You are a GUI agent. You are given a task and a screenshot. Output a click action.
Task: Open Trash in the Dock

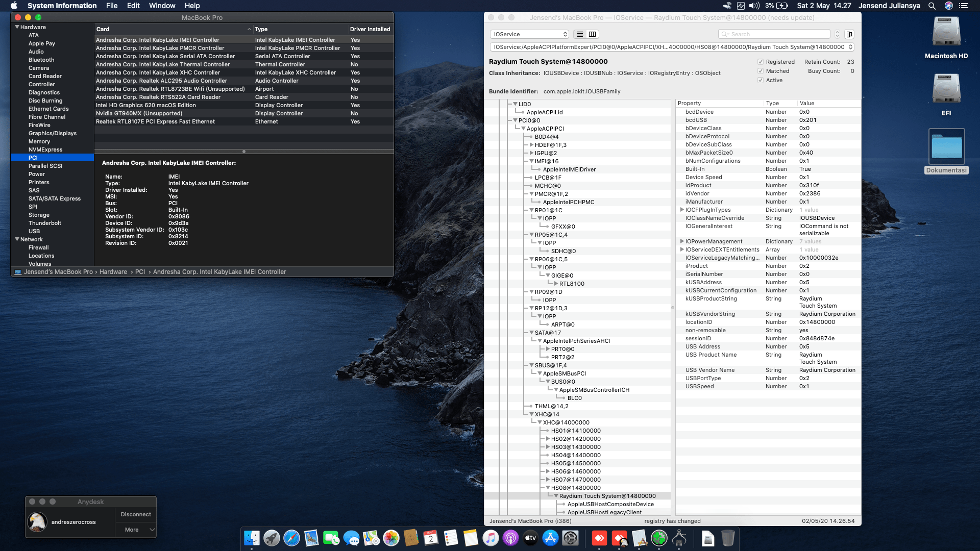[x=728, y=538]
